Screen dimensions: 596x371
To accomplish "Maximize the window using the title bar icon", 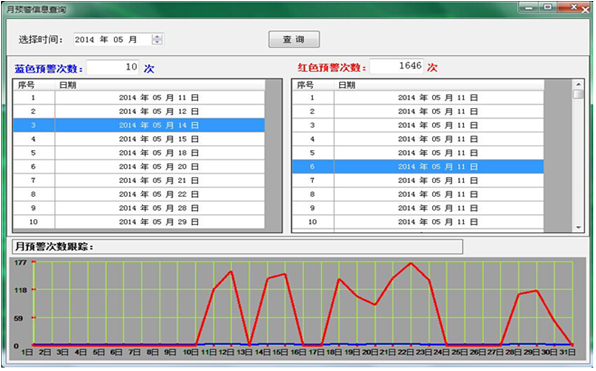I will (548, 7).
